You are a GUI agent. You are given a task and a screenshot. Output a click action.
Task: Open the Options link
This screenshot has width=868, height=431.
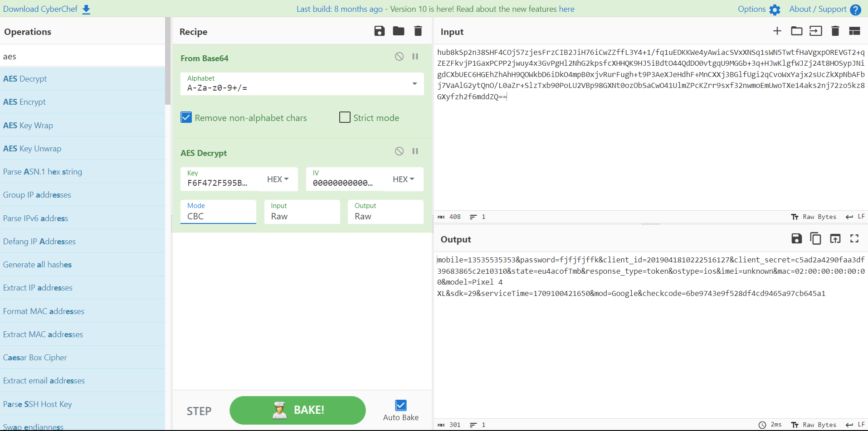tap(751, 9)
